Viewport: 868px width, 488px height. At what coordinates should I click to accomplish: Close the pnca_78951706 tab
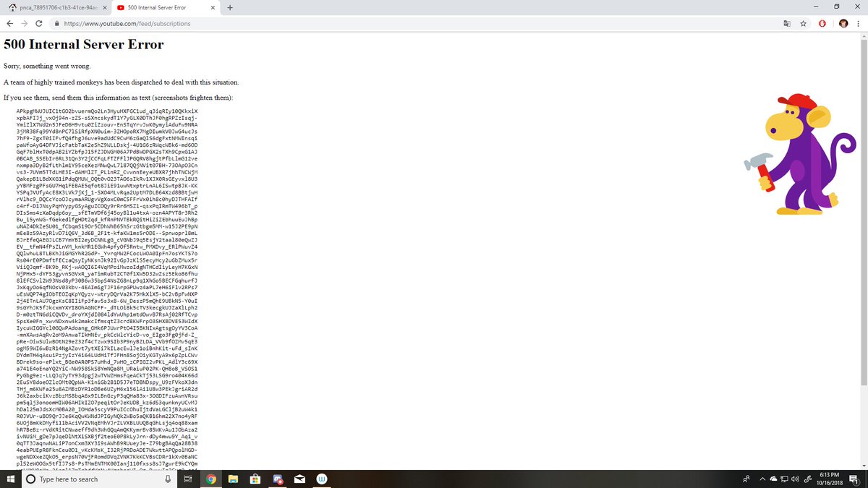tap(105, 7)
